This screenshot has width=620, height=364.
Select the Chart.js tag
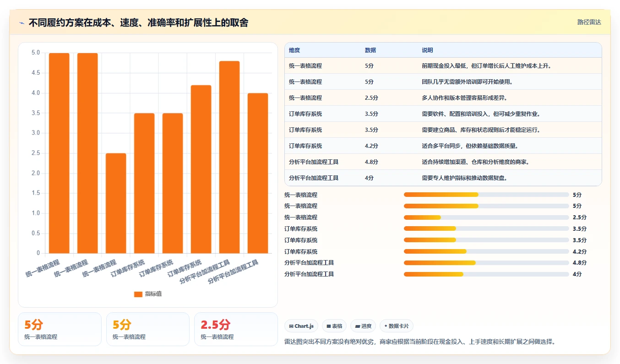[x=301, y=326]
